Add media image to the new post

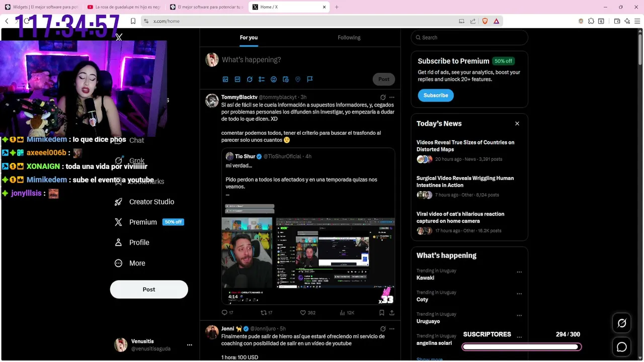(225, 79)
